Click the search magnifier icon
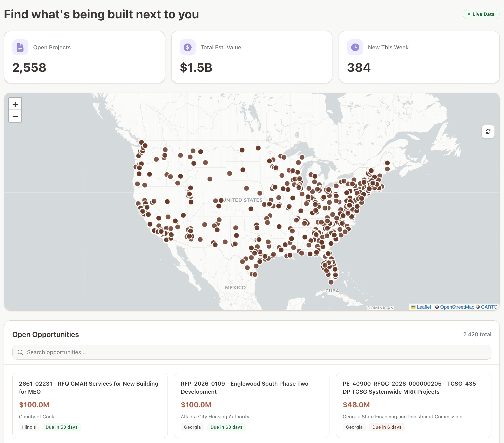The width and height of the screenshot is (504, 443). click(x=20, y=352)
